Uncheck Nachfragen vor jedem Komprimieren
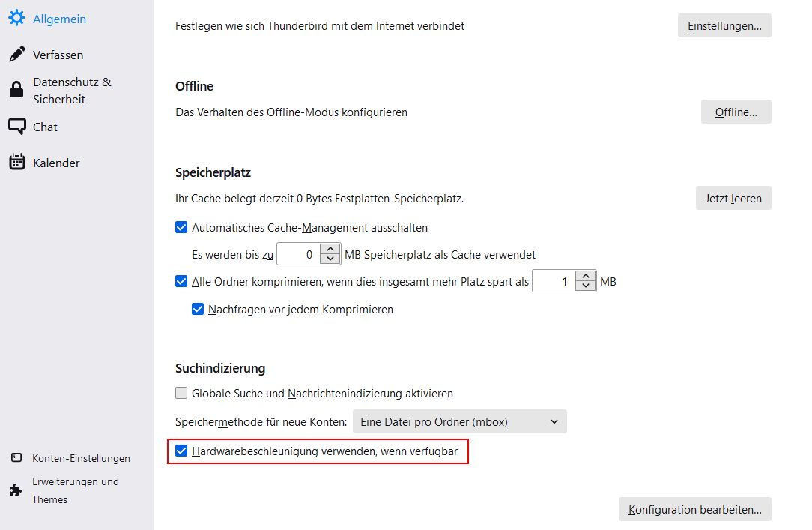The width and height of the screenshot is (812, 530). coord(198,309)
